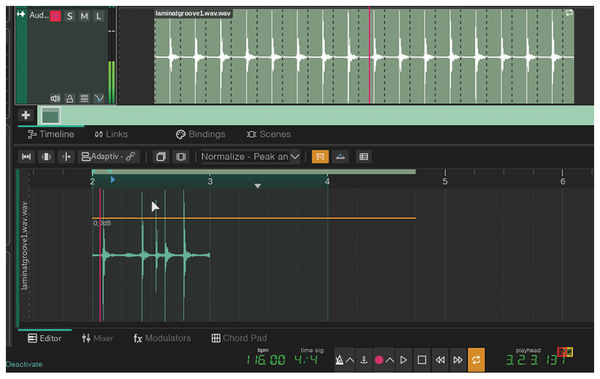Click the red track color swatch
Viewport: 600px width, 379px height.
pyautogui.click(x=55, y=16)
